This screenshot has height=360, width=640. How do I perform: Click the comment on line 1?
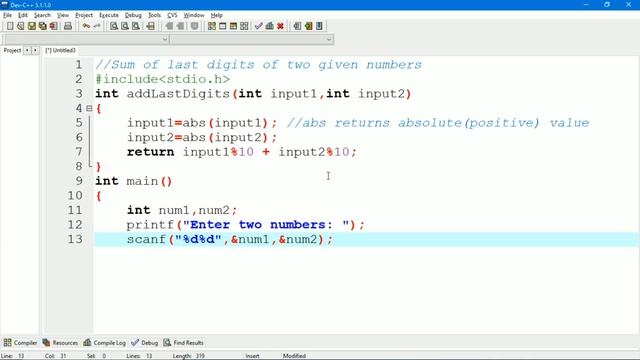258,65
